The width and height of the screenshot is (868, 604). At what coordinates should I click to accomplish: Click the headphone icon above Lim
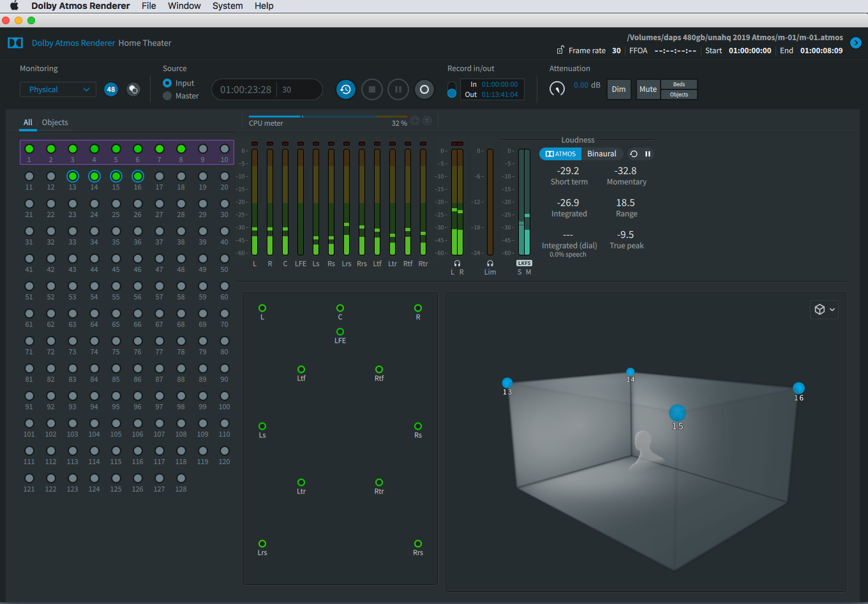[x=490, y=263]
